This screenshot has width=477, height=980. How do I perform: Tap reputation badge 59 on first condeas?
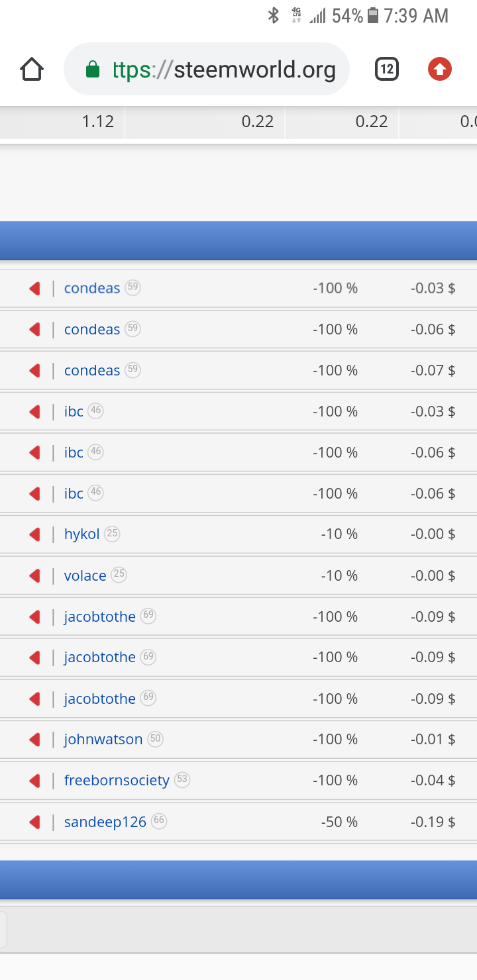132,287
